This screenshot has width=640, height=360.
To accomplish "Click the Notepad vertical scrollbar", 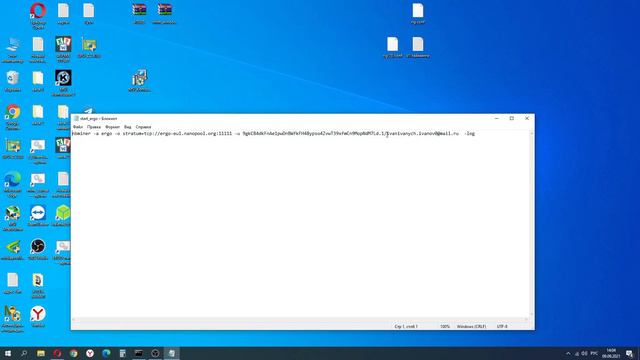I will tap(532, 224).
